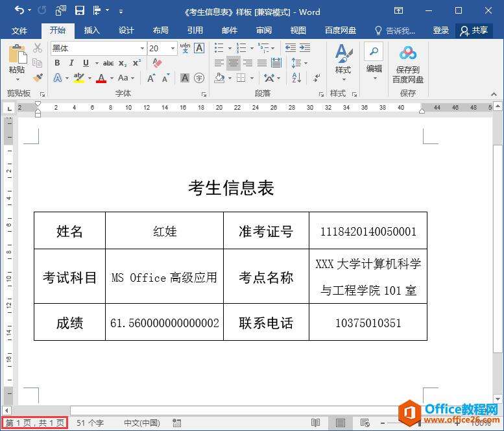Open the font size 20 dropdown
This screenshot has height=431, width=504.
click(173, 48)
